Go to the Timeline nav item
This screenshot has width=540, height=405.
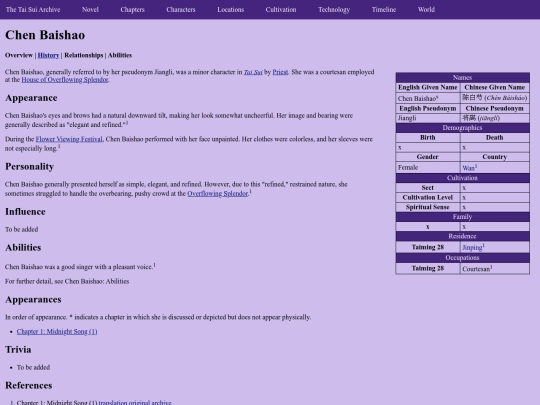click(384, 10)
